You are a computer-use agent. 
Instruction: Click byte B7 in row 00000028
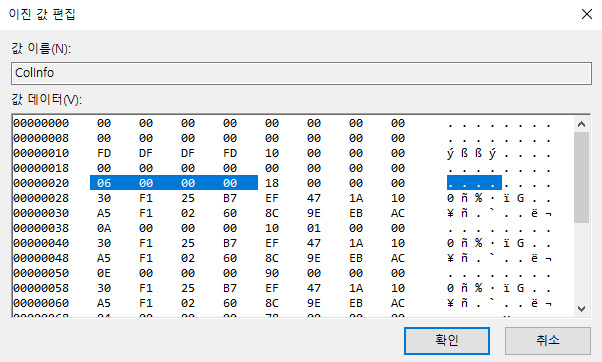(230, 198)
